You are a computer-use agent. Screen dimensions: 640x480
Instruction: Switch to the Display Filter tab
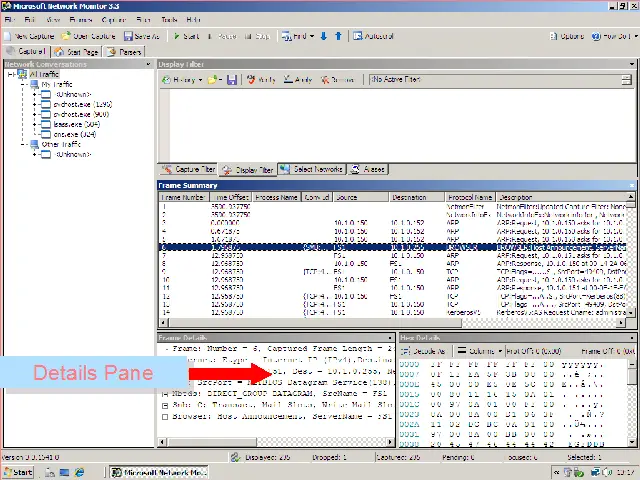(248, 170)
